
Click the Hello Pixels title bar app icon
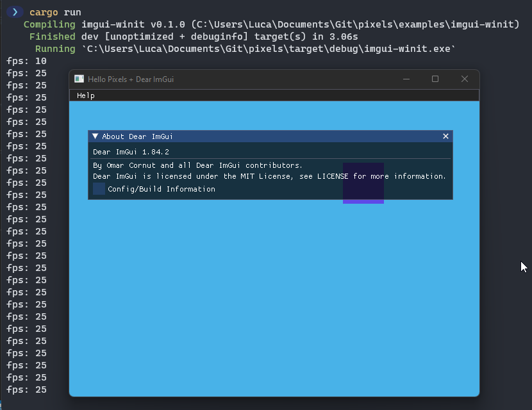click(x=78, y=78)
